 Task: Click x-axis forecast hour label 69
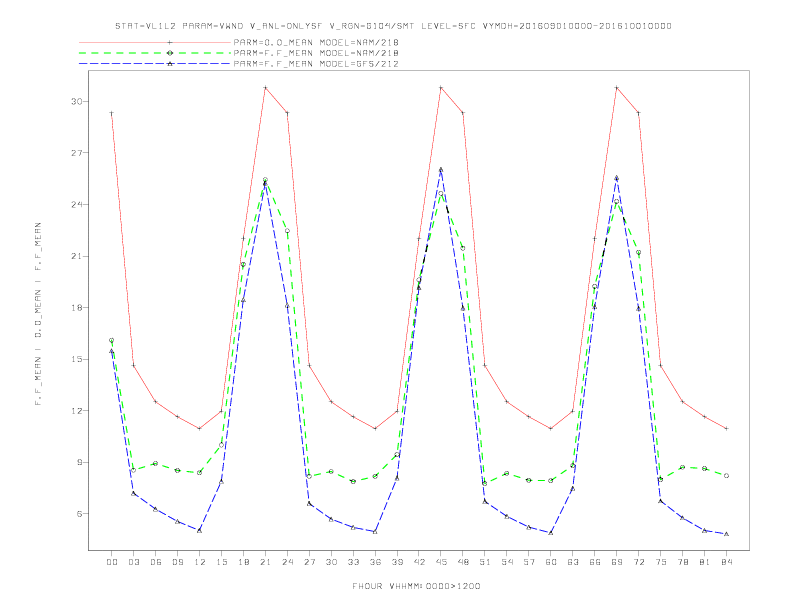click(617, 562)
